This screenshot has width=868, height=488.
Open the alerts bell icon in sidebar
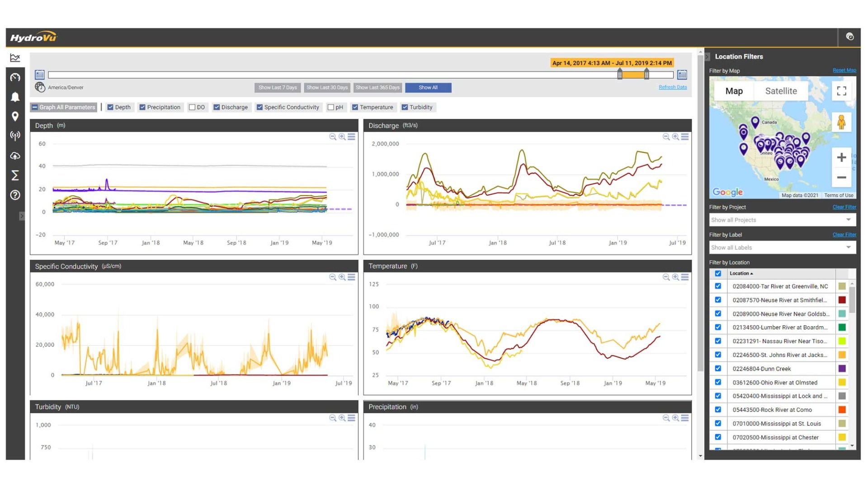(x=15, y=97)
